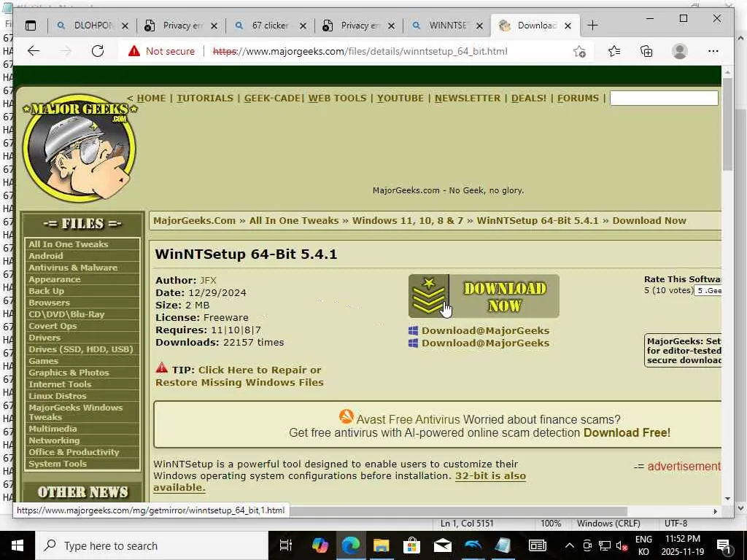Viewport: 747px width, 560px height.
Task: Open DEALS! in the site navigation
Action: pos(529,98)
